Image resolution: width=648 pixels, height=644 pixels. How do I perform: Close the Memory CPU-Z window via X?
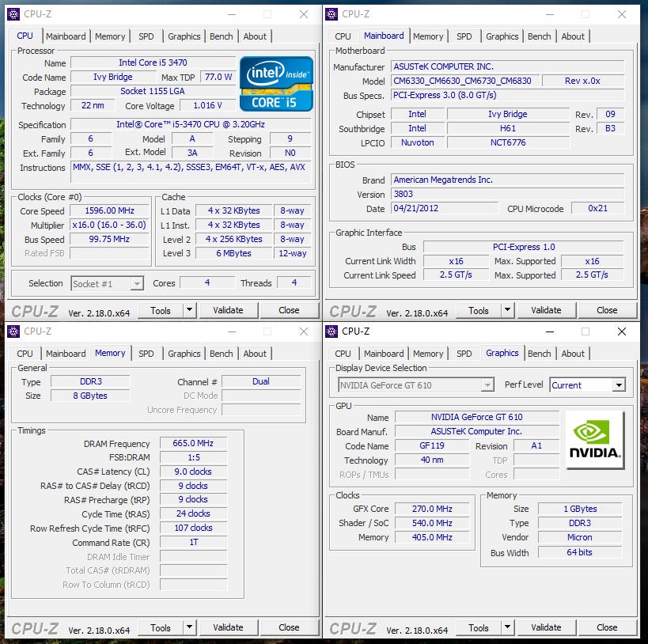[x=304, y=331]
